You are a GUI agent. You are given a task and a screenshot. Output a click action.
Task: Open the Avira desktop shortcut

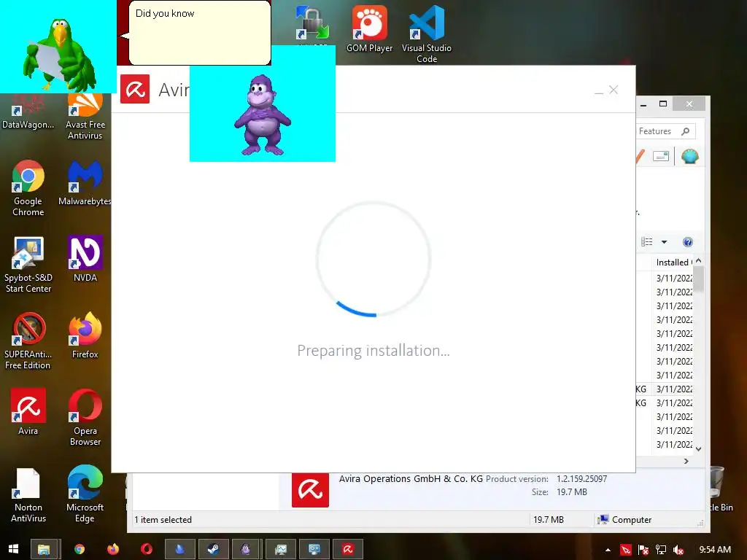coord(28,412)
